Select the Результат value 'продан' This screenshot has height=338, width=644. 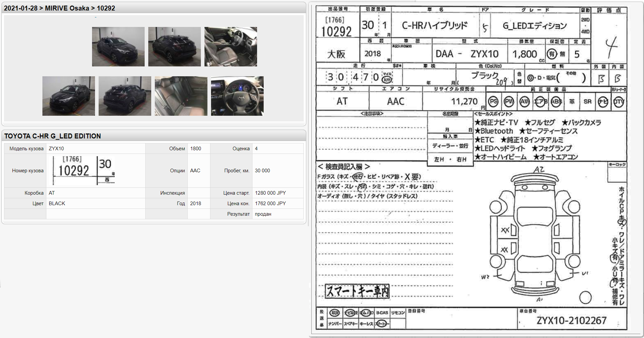[x=263, y=214]
